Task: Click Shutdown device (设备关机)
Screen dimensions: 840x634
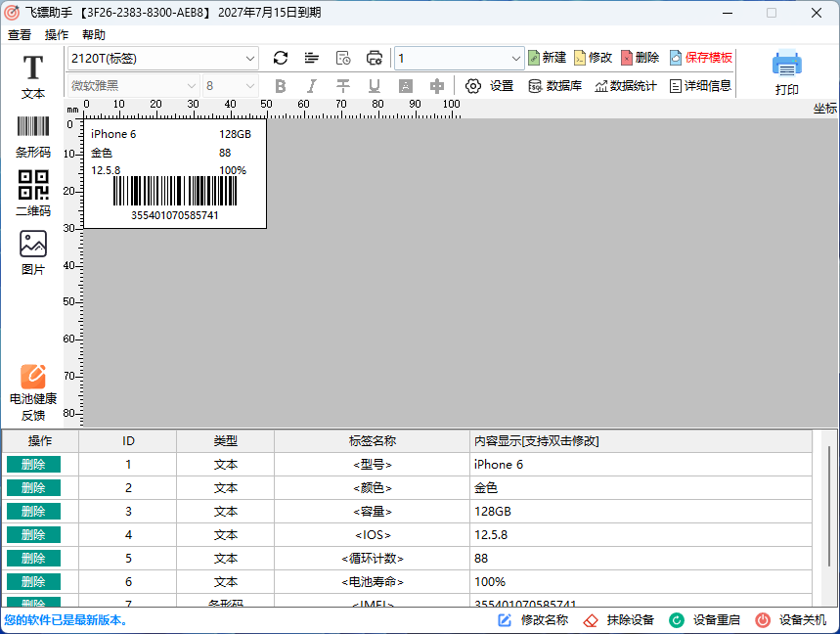Action: 791,620
